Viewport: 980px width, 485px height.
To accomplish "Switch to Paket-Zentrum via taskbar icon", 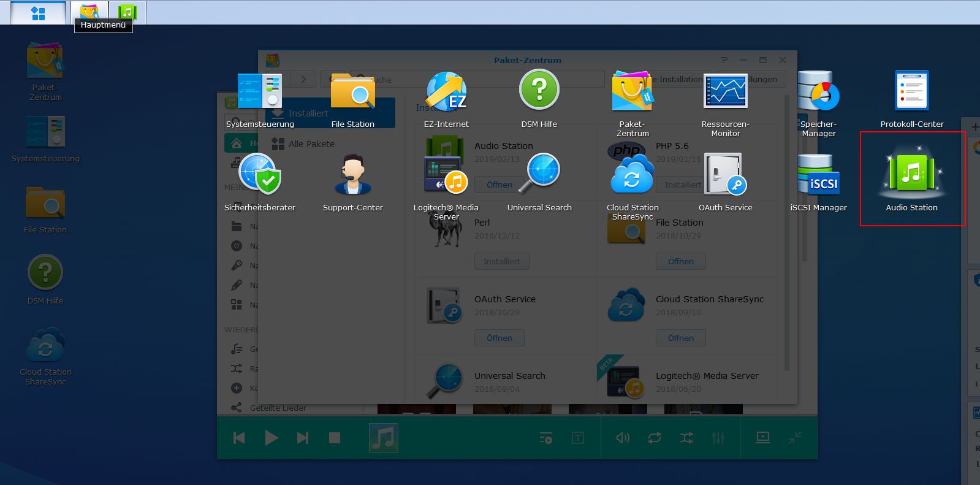I will (89, 12).
